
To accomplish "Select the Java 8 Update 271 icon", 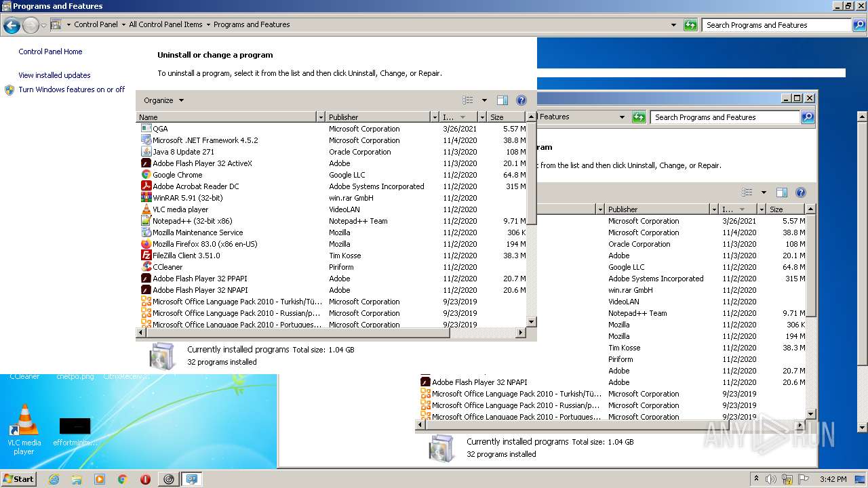I will pos(146,152).
